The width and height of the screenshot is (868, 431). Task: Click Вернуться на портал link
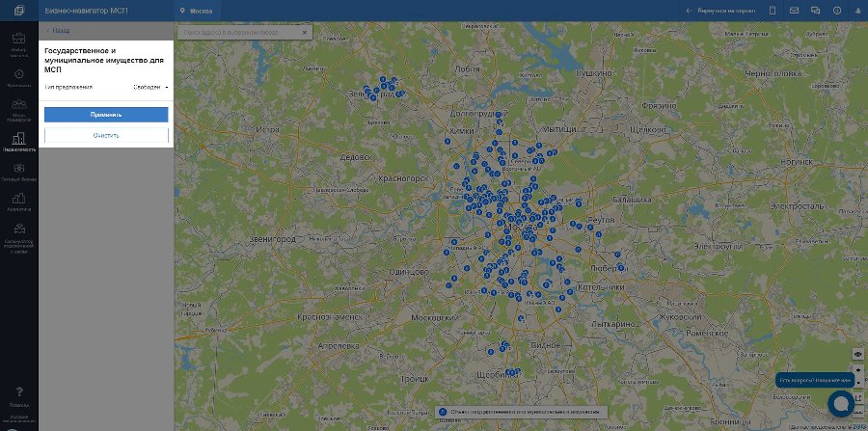[720, 11]
